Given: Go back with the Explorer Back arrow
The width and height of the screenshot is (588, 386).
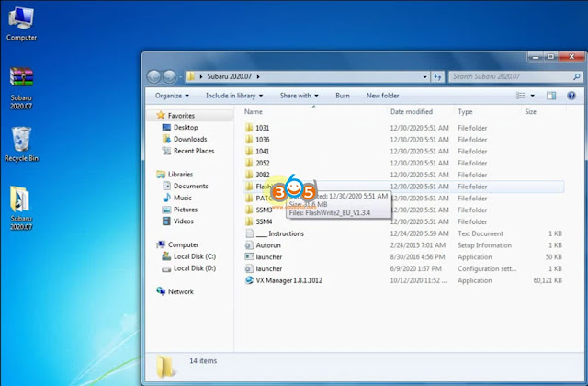Looking at the screenshot, I should [153, 76].
